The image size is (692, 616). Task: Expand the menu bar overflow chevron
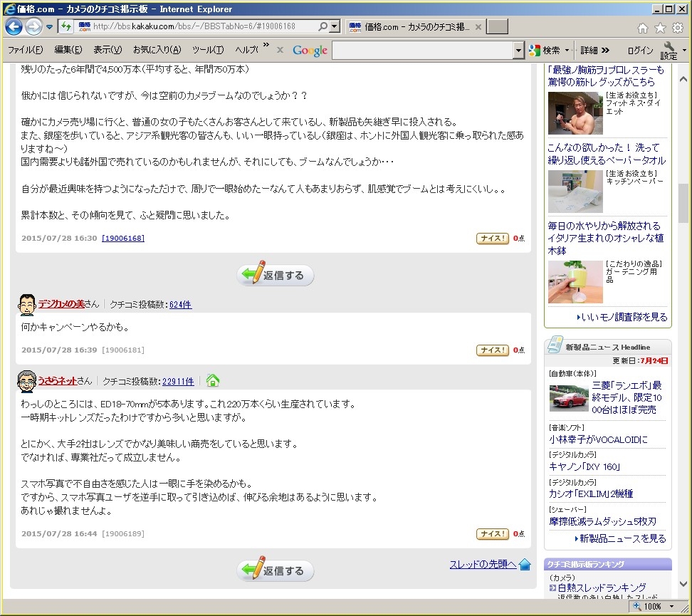(266, 45)
